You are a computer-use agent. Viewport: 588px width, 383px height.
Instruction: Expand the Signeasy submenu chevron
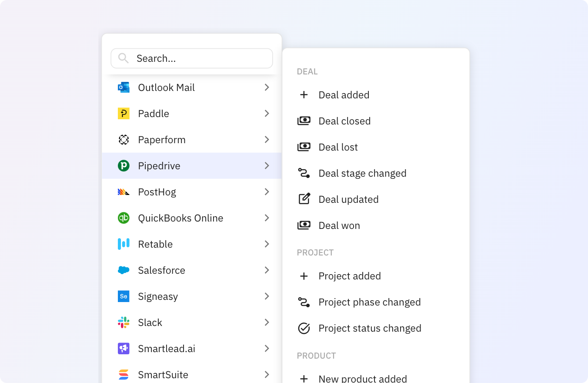[267, 296]
